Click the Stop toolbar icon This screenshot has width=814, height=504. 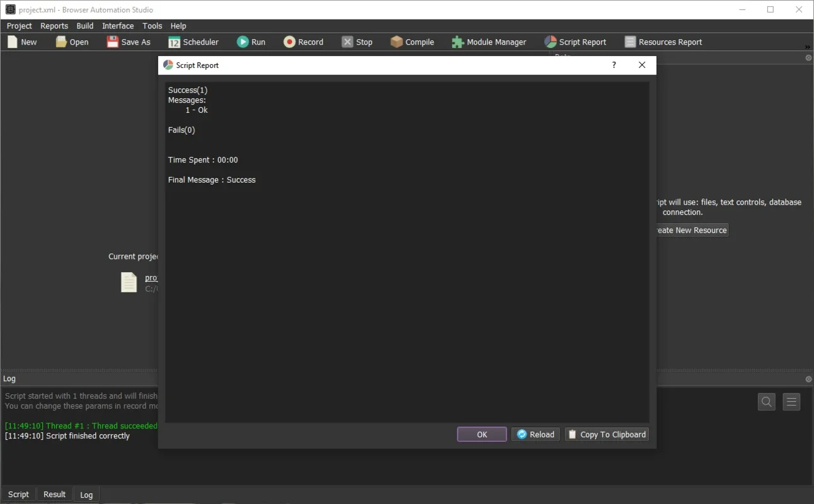click(x=348, y=42)
